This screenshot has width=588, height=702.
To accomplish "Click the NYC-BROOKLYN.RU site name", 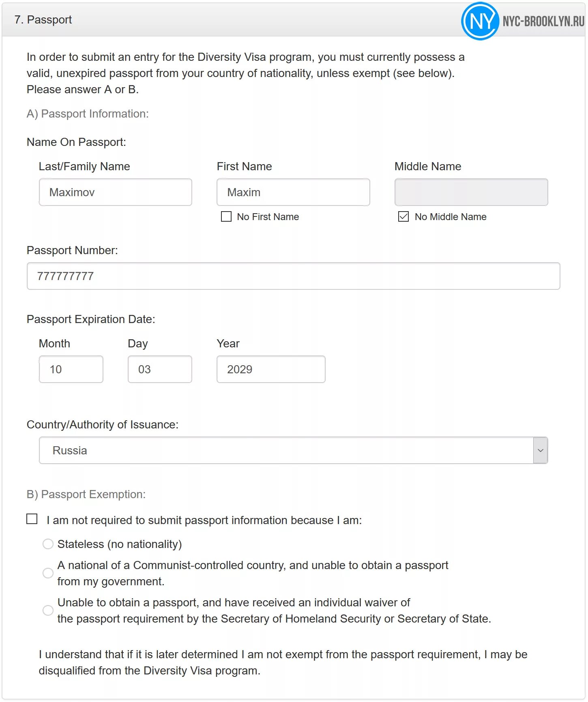I will (x=543, y=21).
